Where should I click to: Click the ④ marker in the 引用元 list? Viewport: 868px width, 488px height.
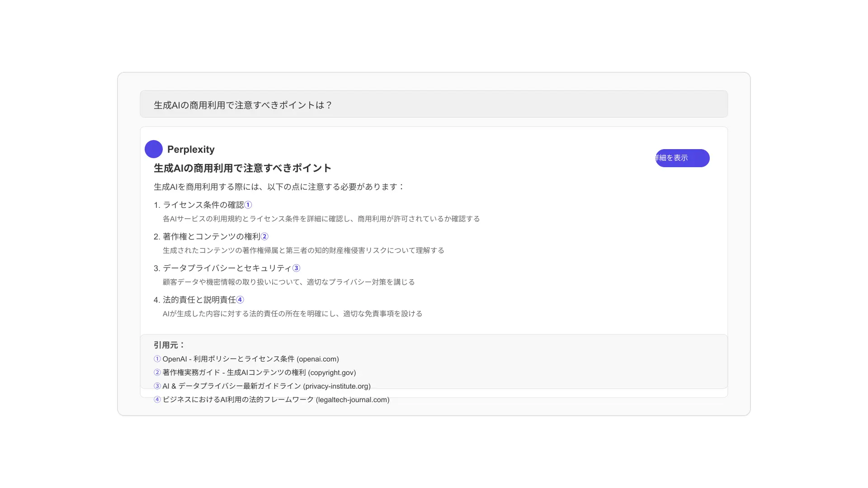pyautogui.click(x=157, y=400)
